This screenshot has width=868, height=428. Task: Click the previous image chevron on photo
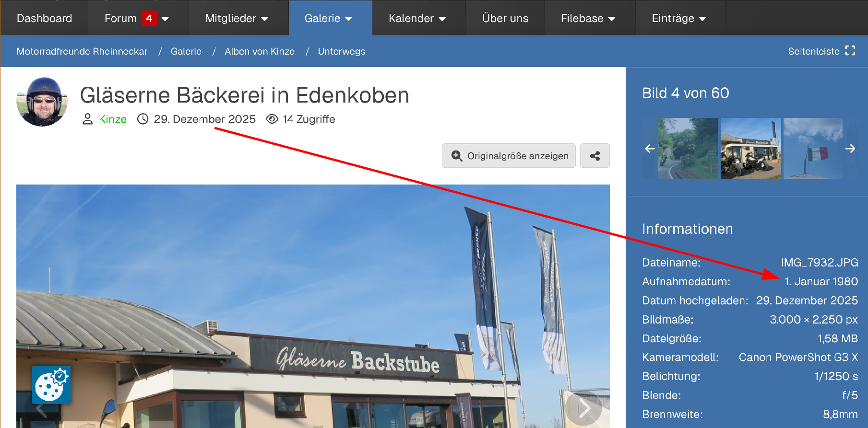pos(42,409)
